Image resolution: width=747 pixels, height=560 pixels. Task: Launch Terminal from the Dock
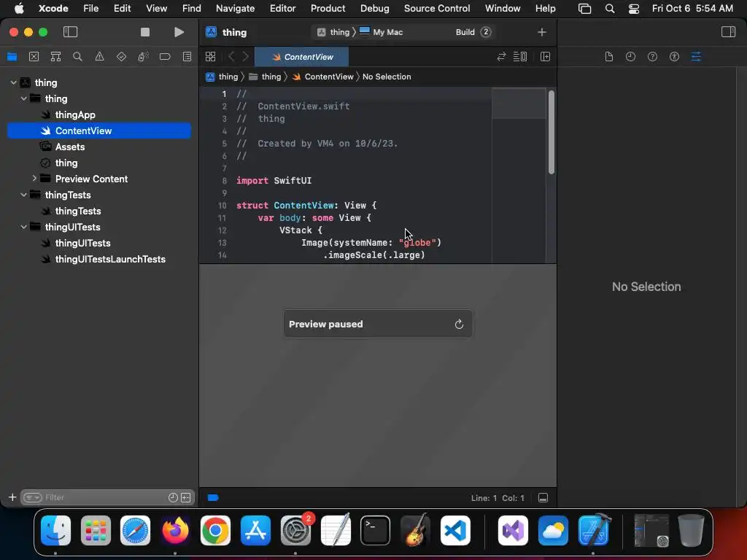(375, 530)
